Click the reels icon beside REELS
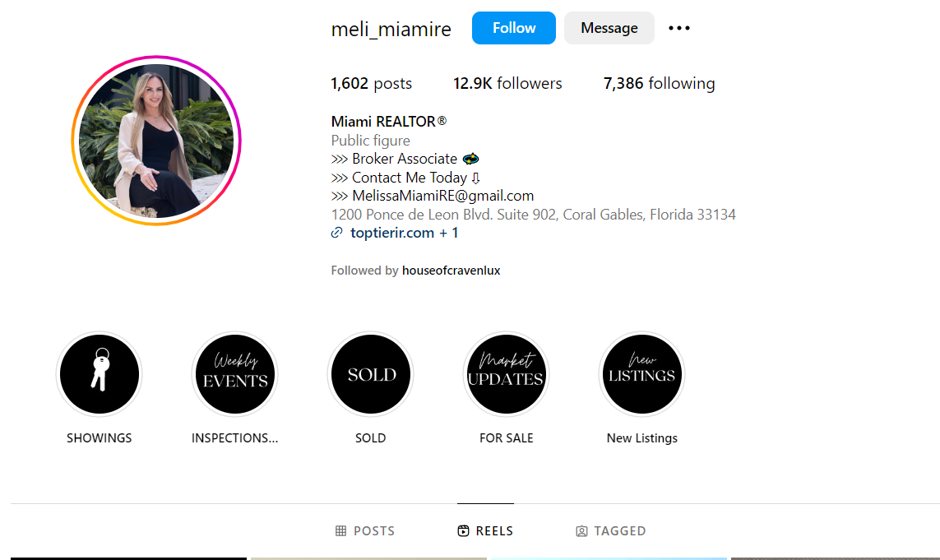The width and height of the screenshot is (940, 560). pos(463,530)
